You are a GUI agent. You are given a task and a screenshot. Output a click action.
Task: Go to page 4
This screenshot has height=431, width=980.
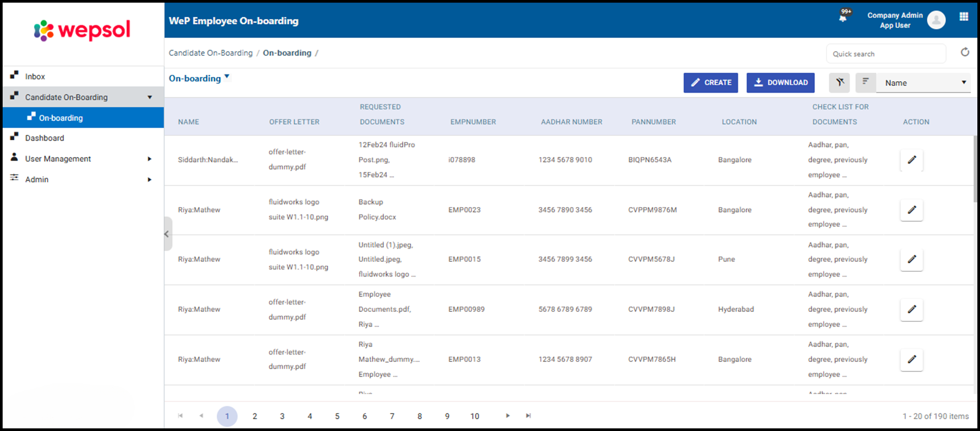click(x=310, y=416)
